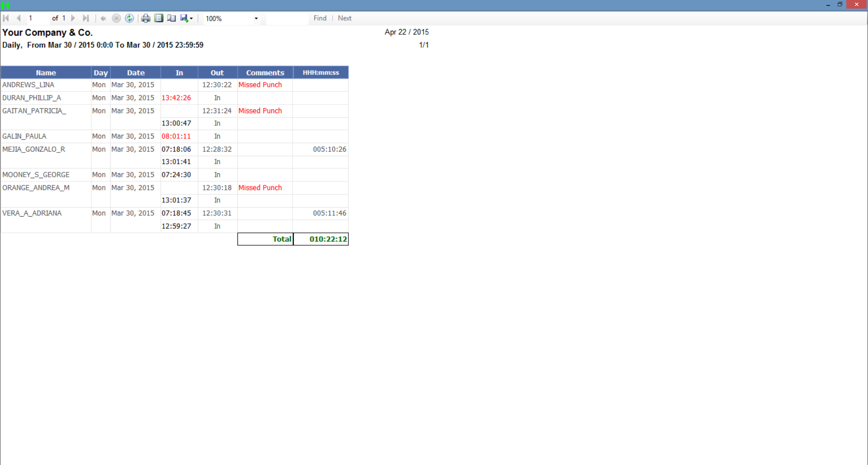
Task: Minimize the report viewer window
Action: tap(828, 5)
